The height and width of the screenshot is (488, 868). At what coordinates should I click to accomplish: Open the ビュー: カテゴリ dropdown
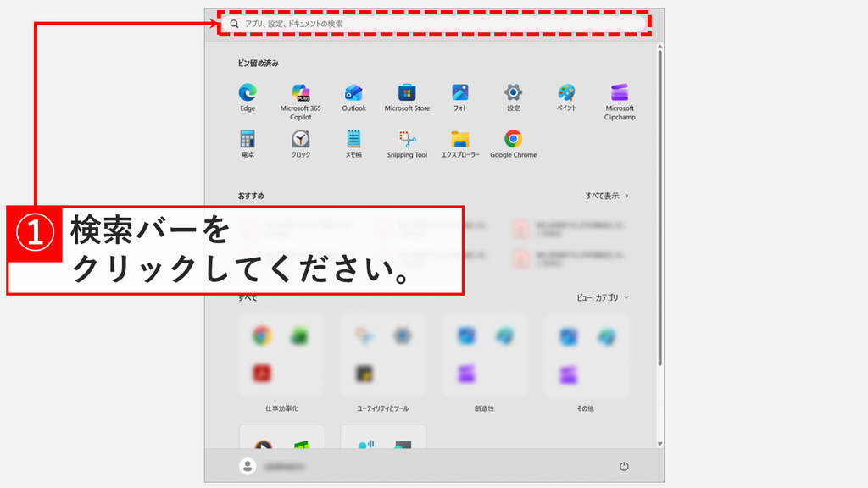(603, 297)
